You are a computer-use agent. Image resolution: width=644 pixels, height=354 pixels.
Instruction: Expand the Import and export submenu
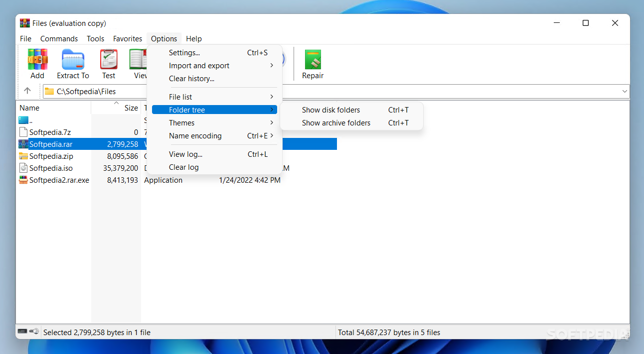[272, 65]
